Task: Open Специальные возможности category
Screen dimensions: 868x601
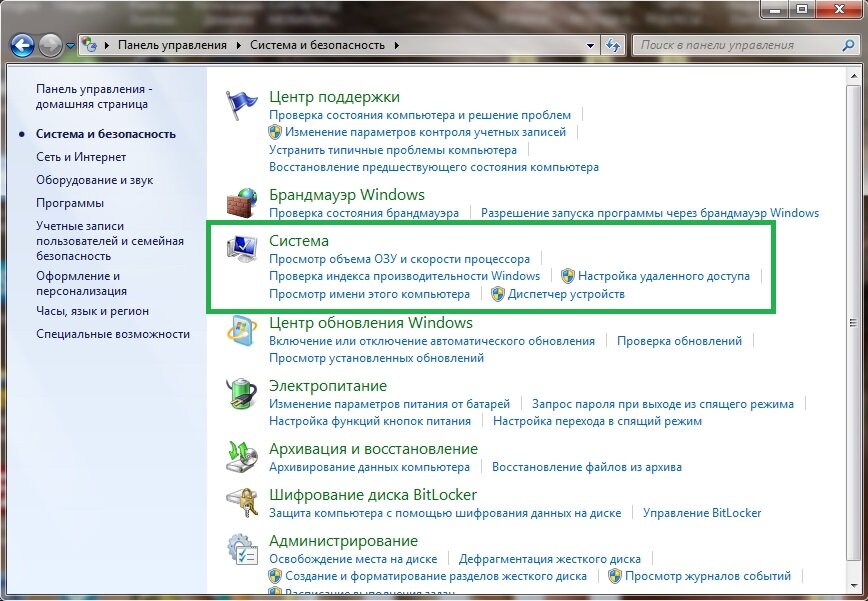Action: pyautogui.click(x=113, y=334)
